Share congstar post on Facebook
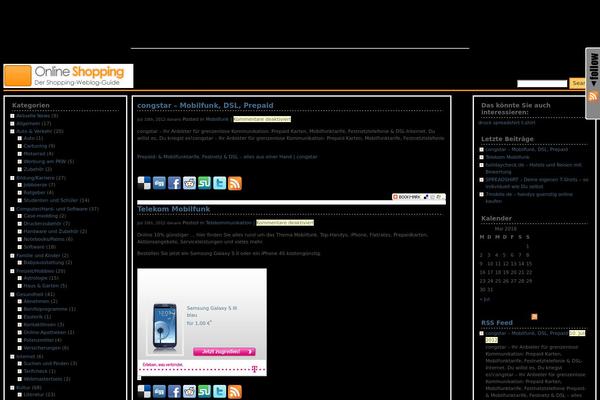This screenshot has width=600, height=400. click(x=174, y=183)
